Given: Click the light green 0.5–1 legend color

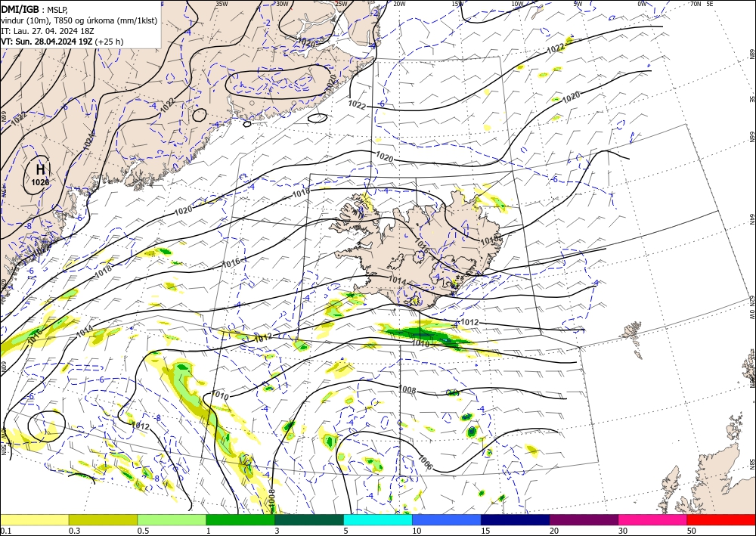Looking at the screenshot, I should [x=172, y=519].
